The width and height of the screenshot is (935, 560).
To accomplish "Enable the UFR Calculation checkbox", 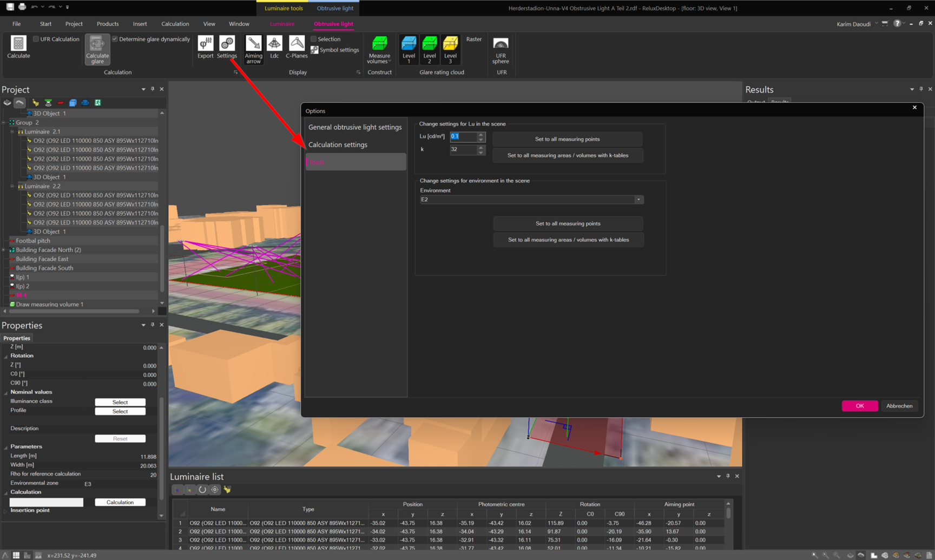I will pos(36,39).
